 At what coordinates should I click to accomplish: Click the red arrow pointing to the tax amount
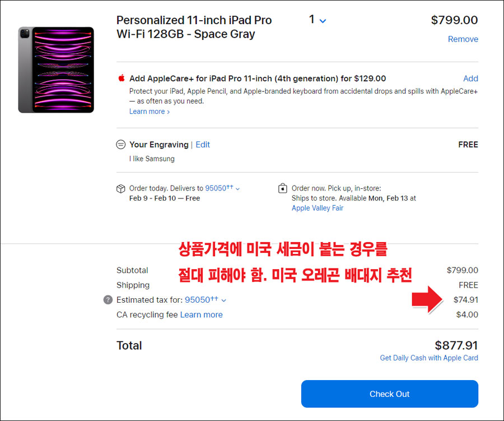pyautogui.click(x=427, y=299)
